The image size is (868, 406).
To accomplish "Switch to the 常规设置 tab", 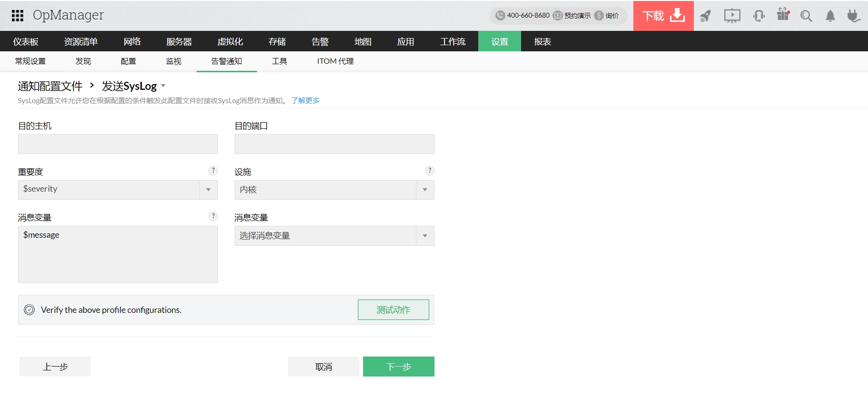I will [x=30, y=61].
